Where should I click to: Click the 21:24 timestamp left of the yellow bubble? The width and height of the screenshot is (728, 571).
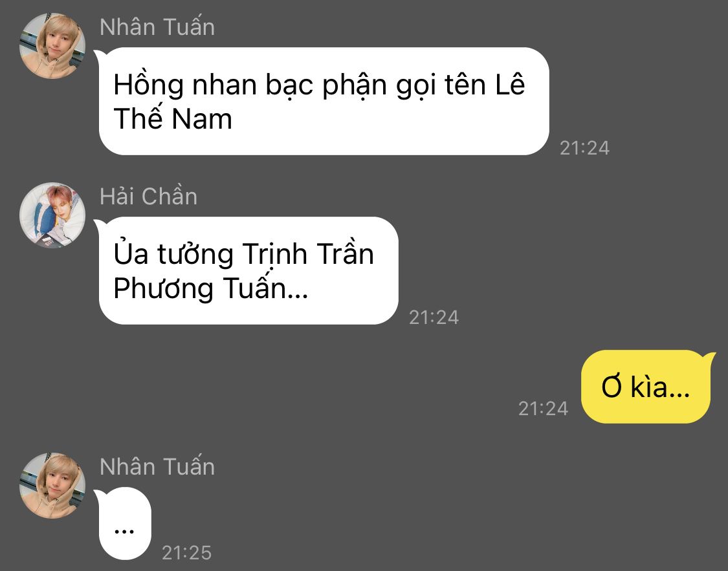(543, 408)
